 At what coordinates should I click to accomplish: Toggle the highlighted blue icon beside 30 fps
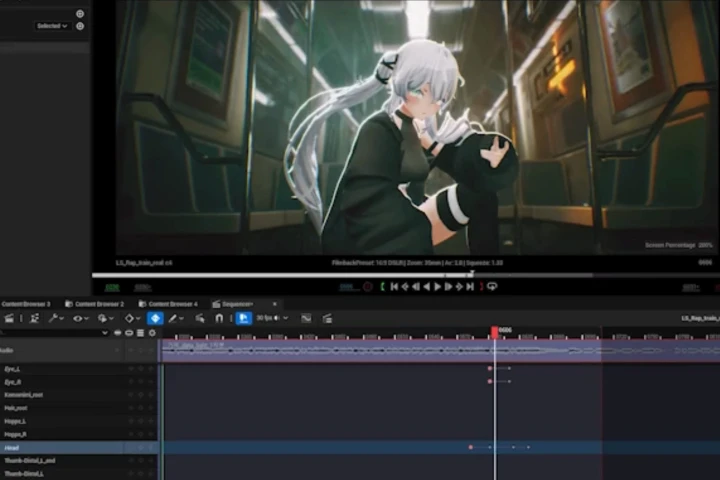click(x=243, y=318)
